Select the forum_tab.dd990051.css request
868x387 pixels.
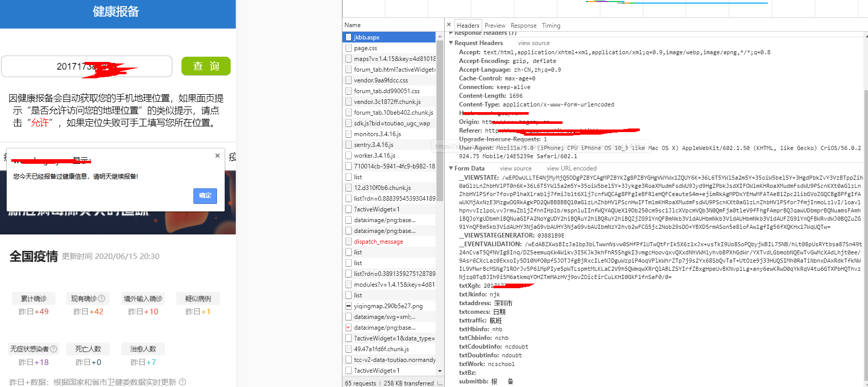click(x=389, y=91)
